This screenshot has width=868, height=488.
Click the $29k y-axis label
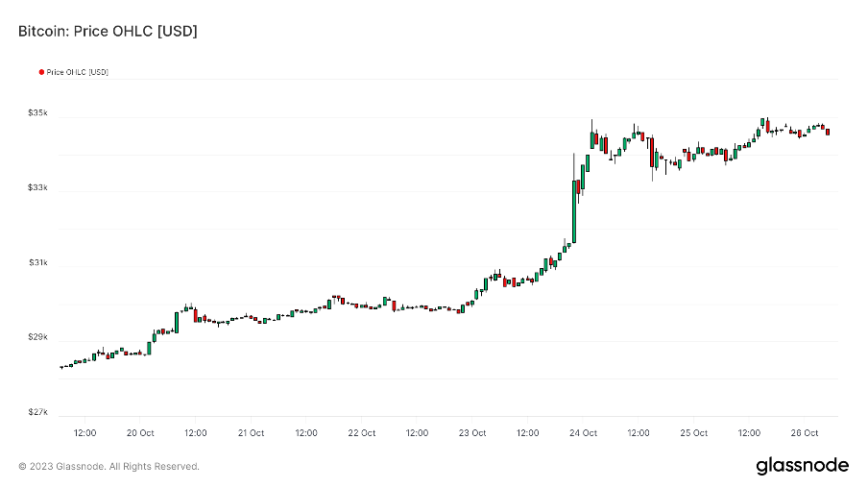click(37, 338)
